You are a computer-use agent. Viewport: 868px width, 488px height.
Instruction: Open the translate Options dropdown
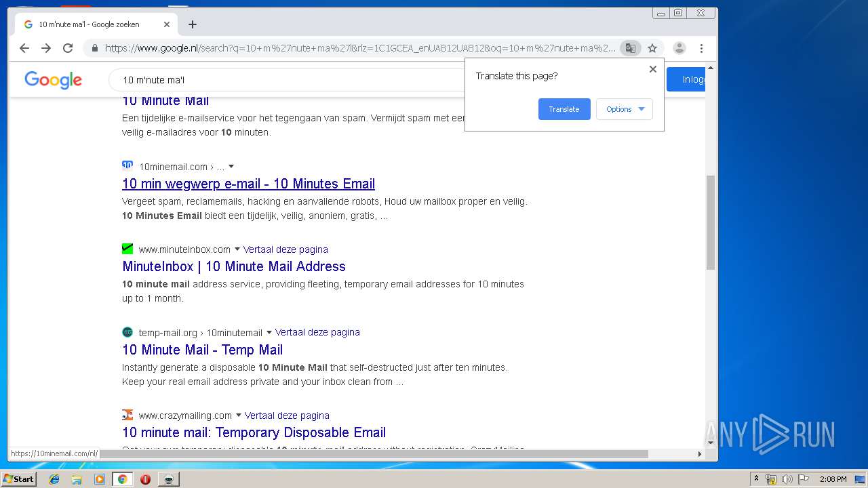coord(625,109)
